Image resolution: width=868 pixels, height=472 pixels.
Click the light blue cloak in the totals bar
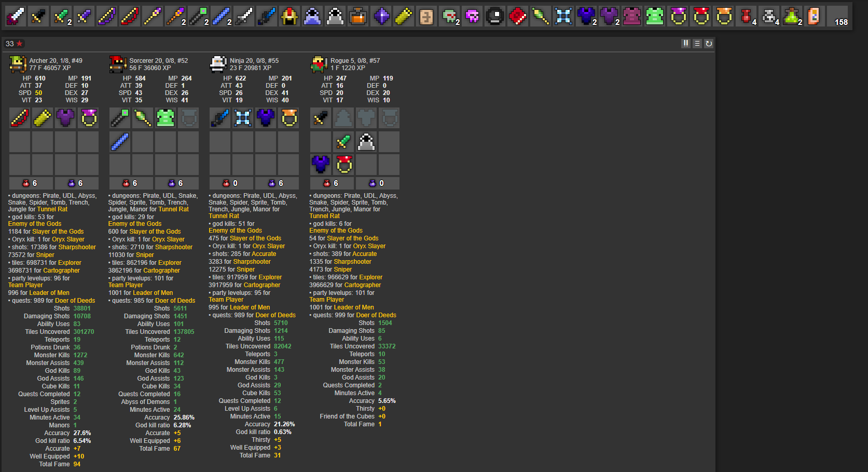click(312, 17)
